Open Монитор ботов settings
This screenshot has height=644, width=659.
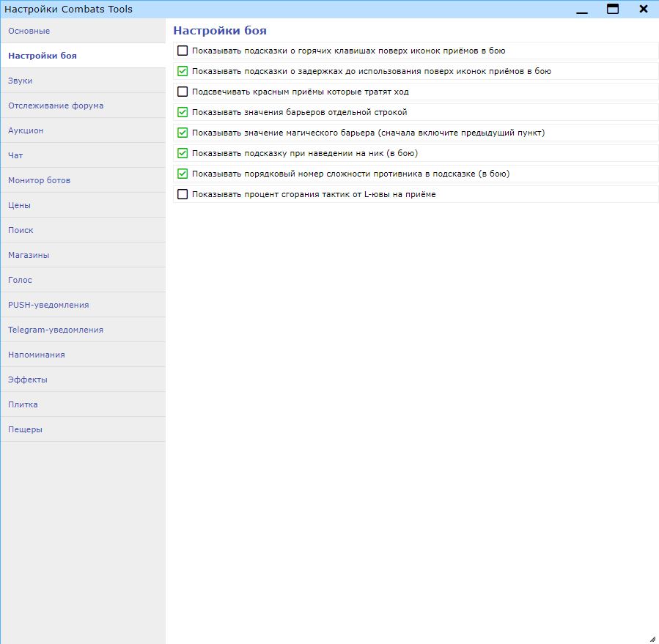tap(84, 180)
